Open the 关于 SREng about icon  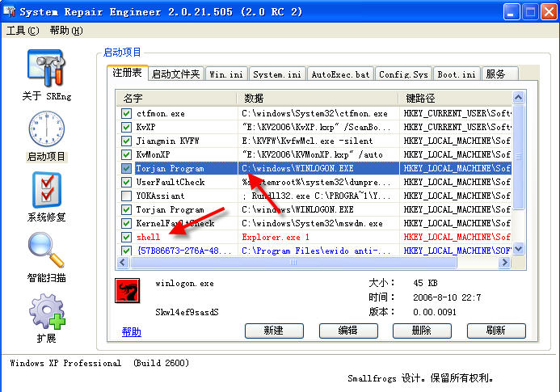pos(46,68)
